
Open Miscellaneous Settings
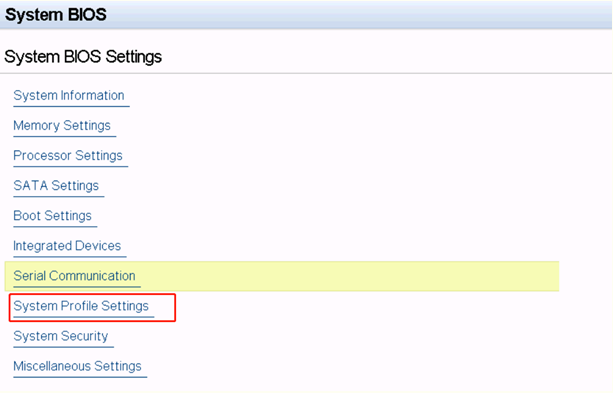(x=77, y=366)
